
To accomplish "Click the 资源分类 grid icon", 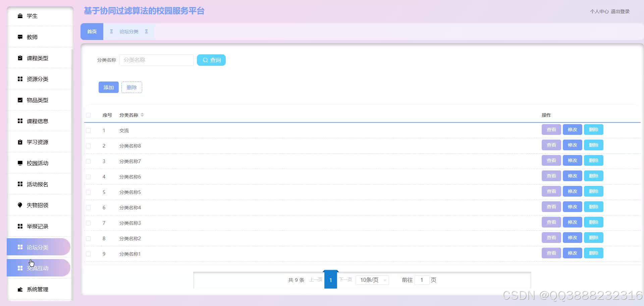I will (20, 79).
